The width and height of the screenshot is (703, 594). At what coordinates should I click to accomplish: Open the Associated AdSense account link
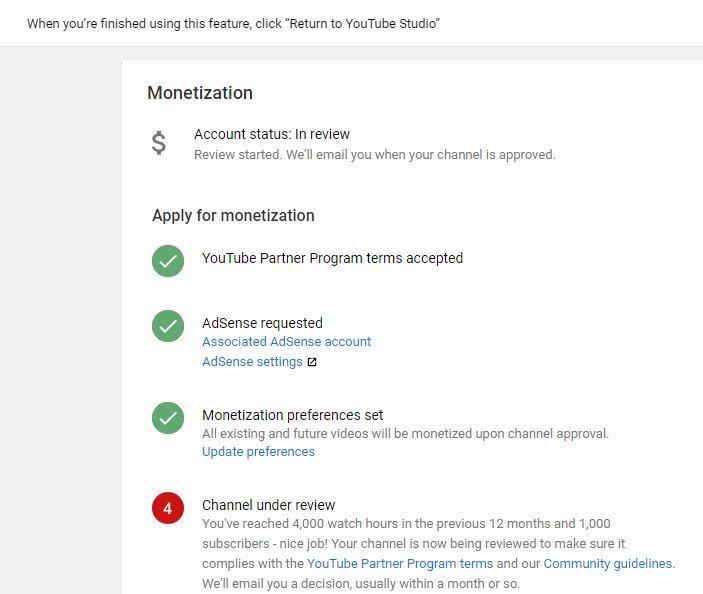click(x=286, y=342)
